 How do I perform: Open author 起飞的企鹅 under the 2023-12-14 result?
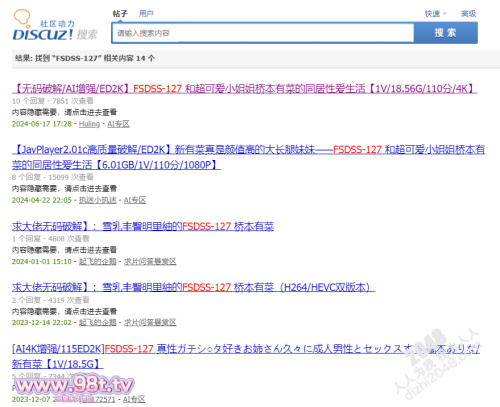tap(98, 322)
